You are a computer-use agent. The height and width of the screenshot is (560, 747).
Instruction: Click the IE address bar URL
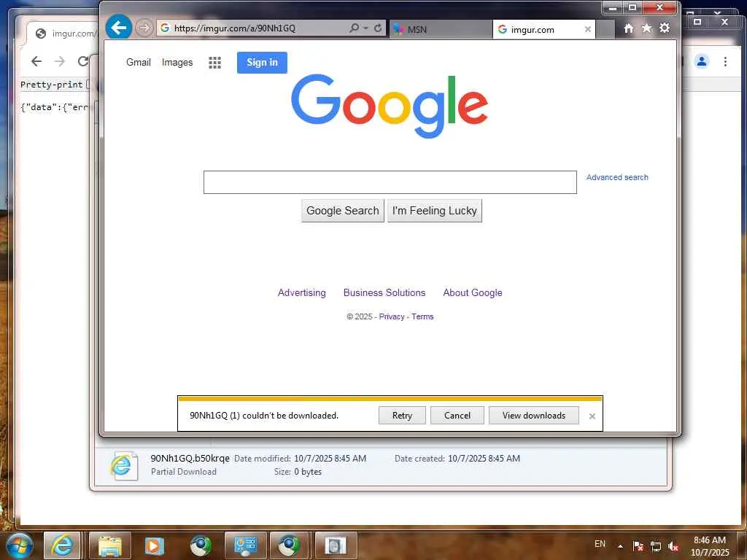click(235, 28)
